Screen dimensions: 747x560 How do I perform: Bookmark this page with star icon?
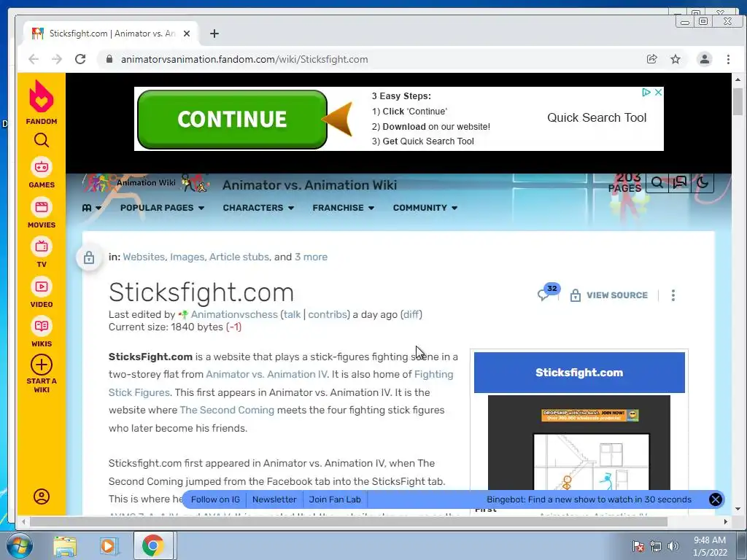click(676, 59)
